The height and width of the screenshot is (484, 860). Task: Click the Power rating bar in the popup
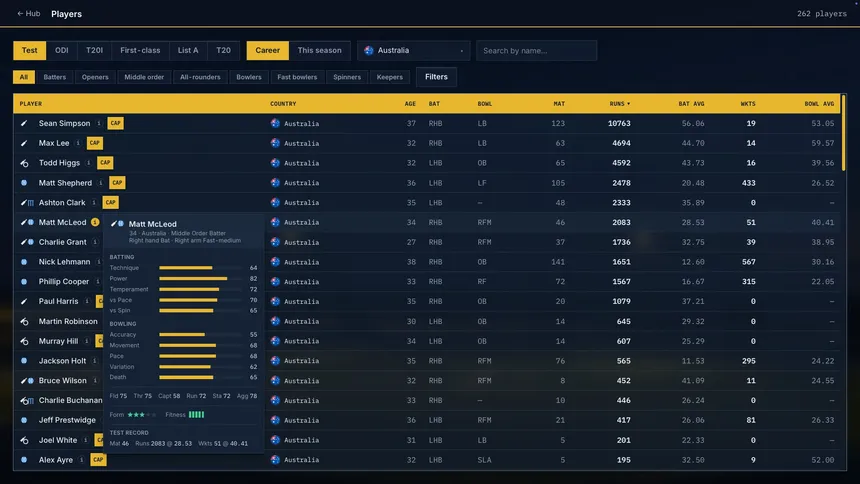(201, 279)
